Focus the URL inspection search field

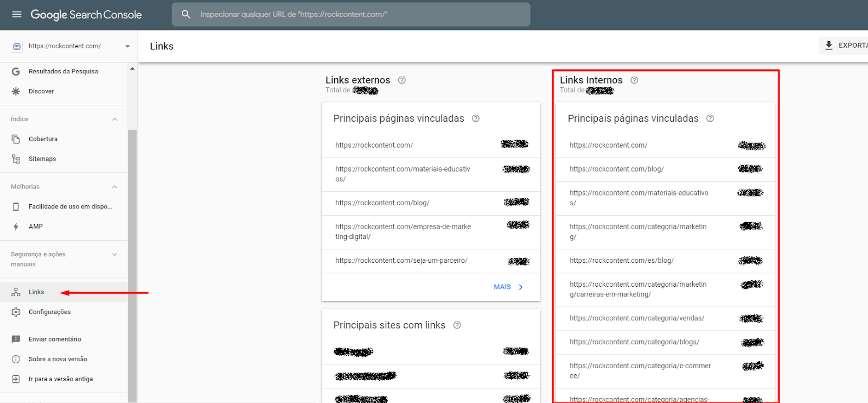(x=351, y=14)
